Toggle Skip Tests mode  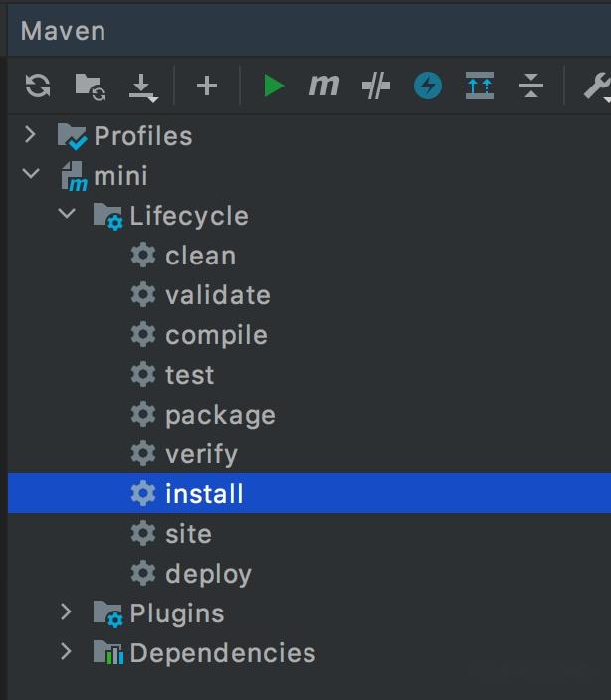375,86
